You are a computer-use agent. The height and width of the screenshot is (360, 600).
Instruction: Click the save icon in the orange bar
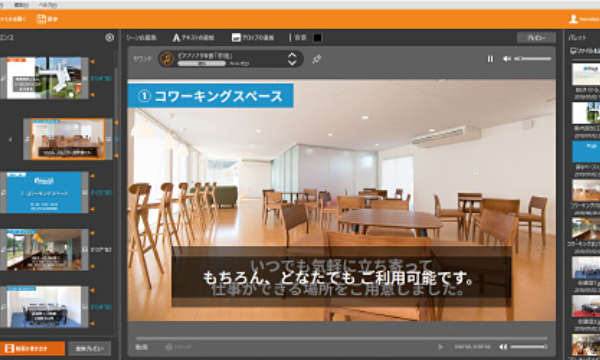[x=41, y=19]
